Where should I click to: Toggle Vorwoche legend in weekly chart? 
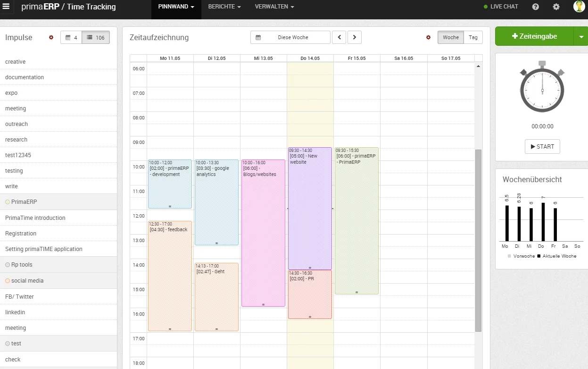pos(521,256)
